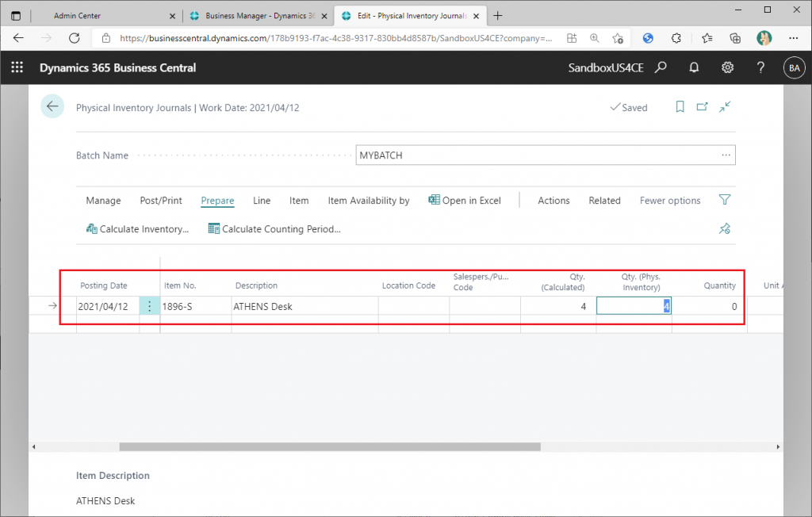Open browser settings and more menu
This screenshot has height=517, width=812.
tap(793, 38)
